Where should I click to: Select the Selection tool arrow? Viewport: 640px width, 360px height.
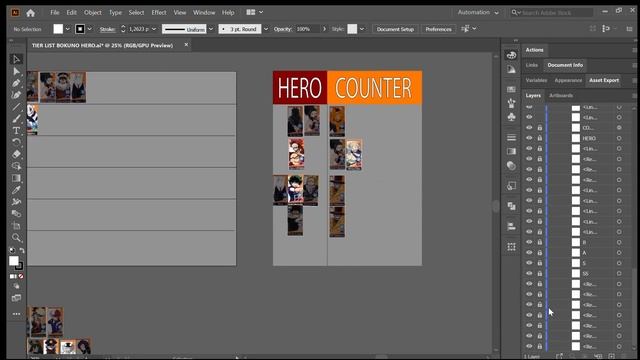(16, 60)
